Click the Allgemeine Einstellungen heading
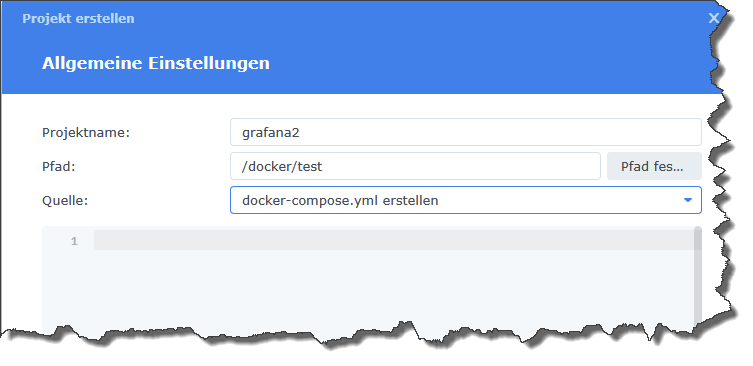Viewport: 753px width, 366px height. pyautogui.click(x=156, y=63)
